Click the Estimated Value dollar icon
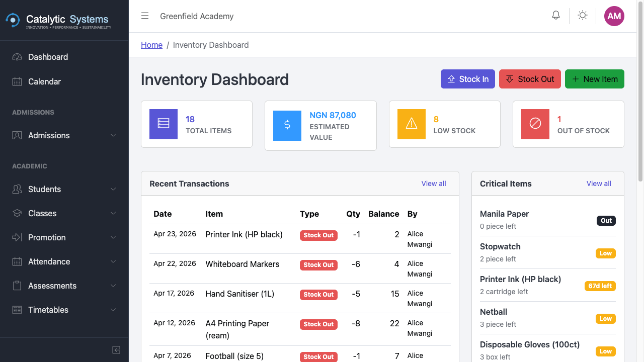Viewport: 644px width, 362px height. point(287,126)
